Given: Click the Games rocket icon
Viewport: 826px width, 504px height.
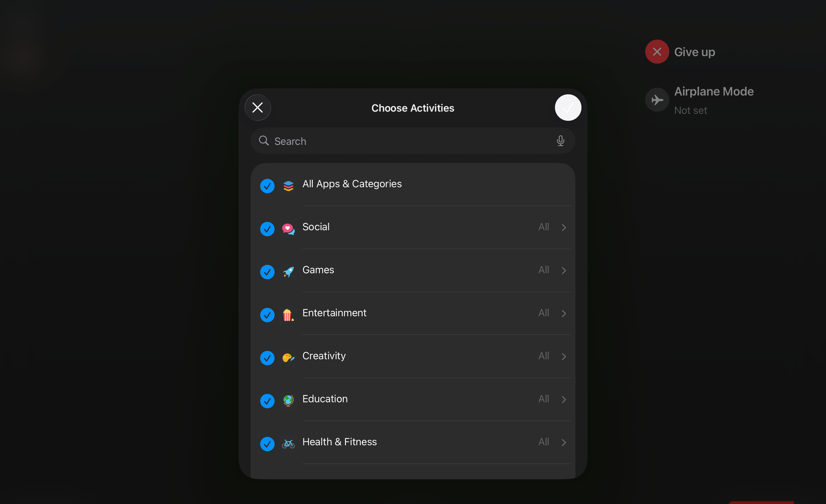Looking at the screenshot, I should [288, 271].
